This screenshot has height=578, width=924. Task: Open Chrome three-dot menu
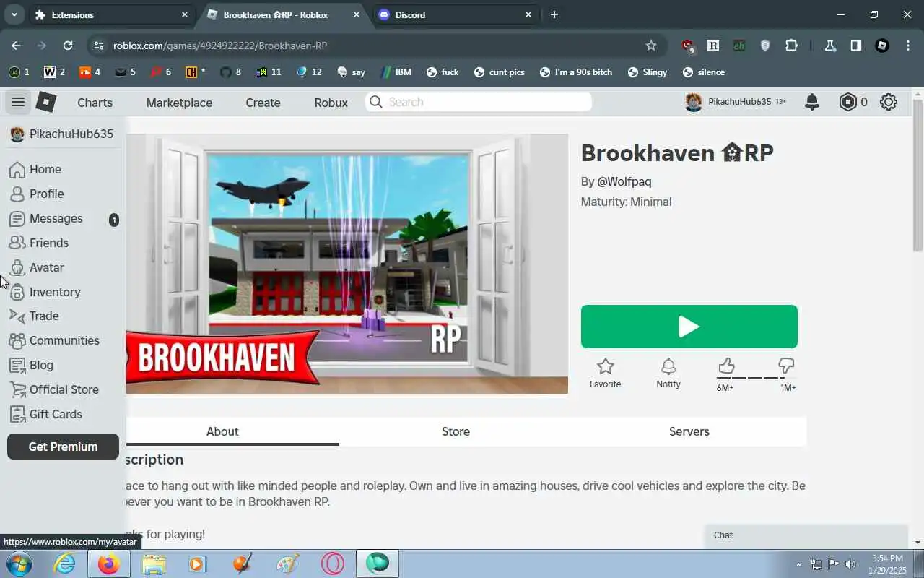908,46
